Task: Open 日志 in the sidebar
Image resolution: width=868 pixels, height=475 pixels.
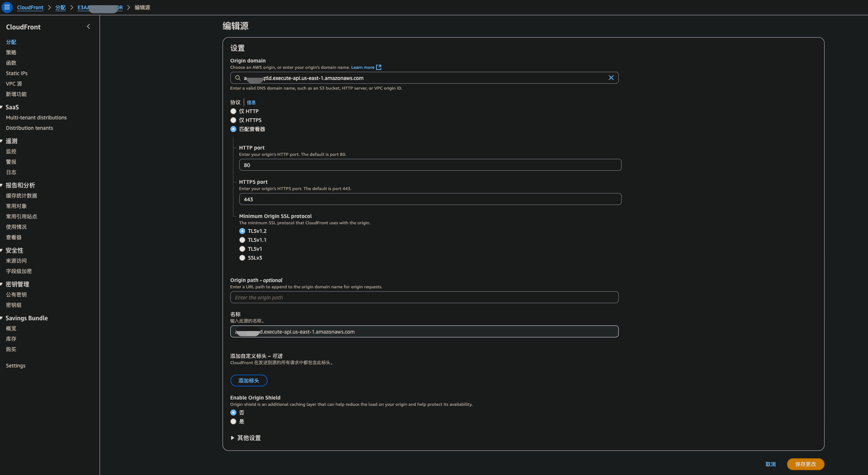Action: 11,172
